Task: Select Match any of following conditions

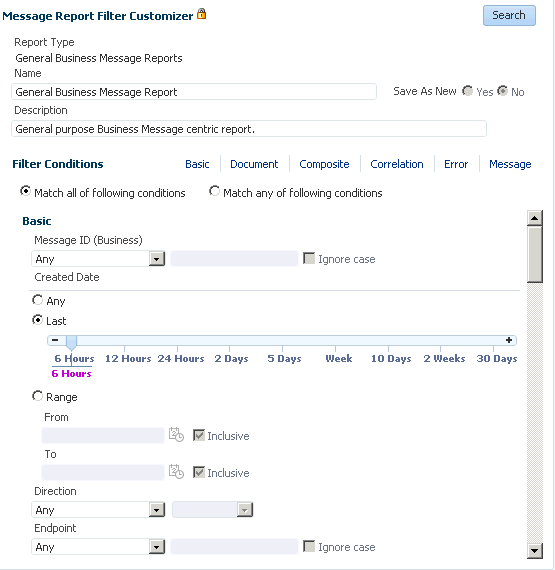Action: pyautogui.click(x=214, y=191)
